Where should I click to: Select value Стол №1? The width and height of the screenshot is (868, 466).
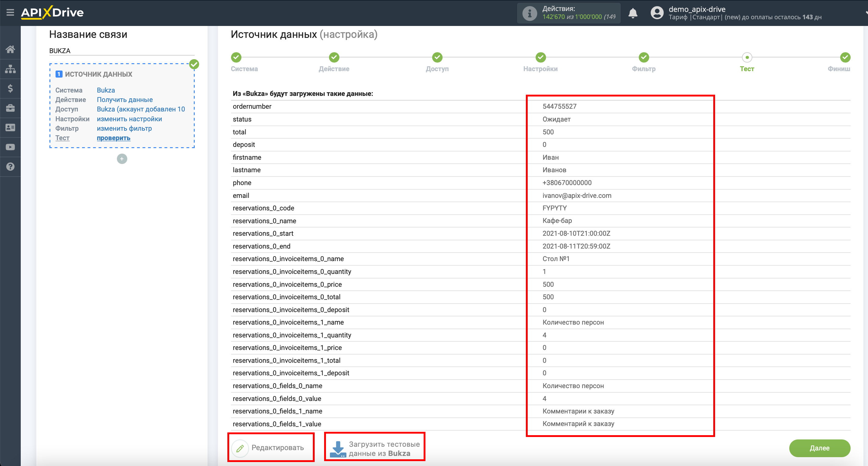(x=556, y=259)
